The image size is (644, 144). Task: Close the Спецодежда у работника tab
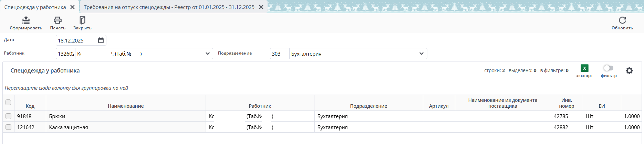pyautogui.click(x=72, y=7)
